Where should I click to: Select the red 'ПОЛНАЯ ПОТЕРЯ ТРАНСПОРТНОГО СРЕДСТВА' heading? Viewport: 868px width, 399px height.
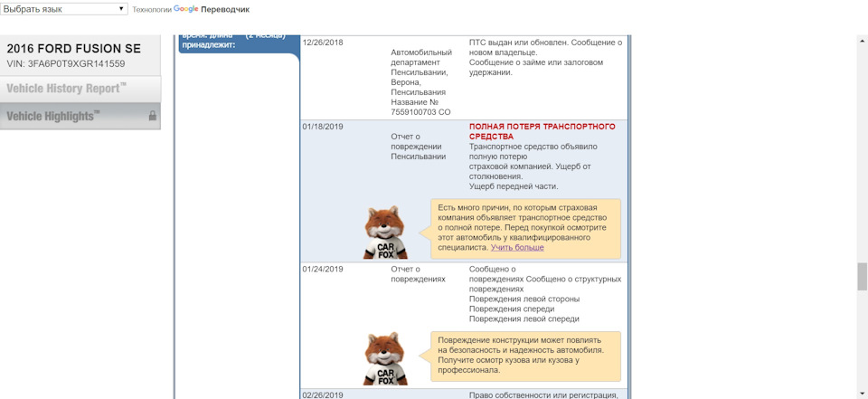point(542,131)
